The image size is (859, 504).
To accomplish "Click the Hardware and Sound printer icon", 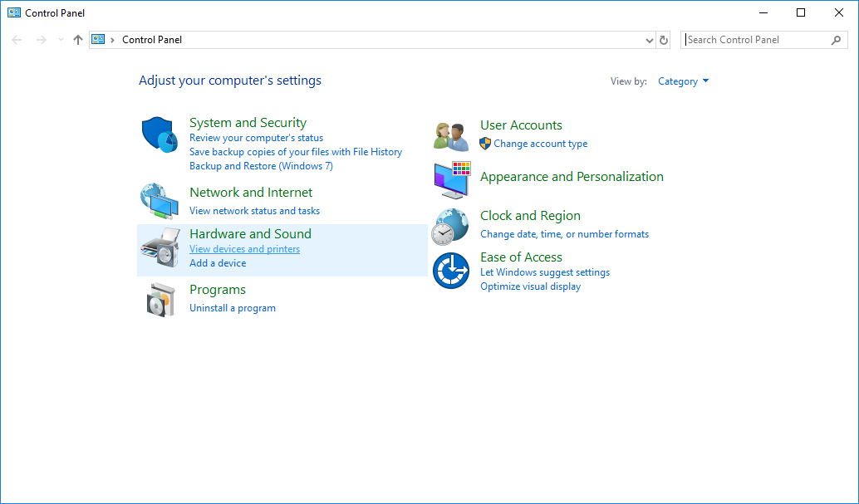I will click(160, 248).
